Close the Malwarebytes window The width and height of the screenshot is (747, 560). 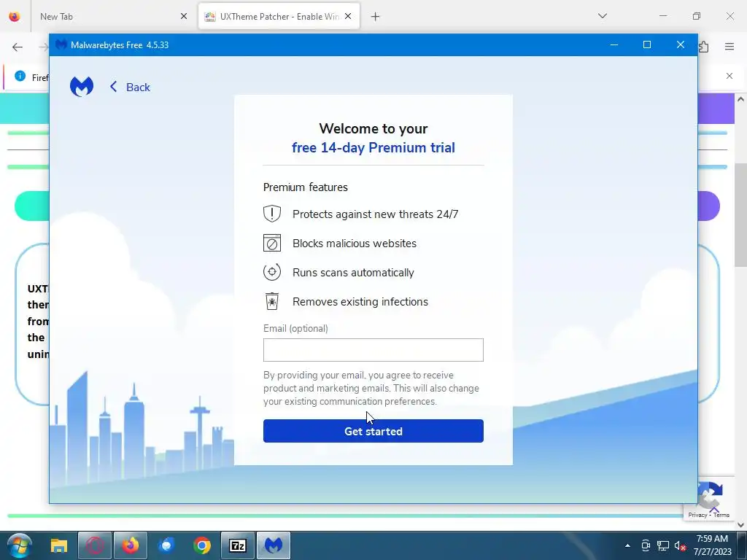coord(681,44)
